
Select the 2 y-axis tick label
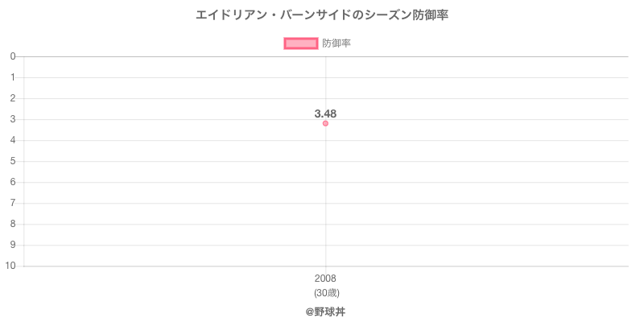click(14, 98)
